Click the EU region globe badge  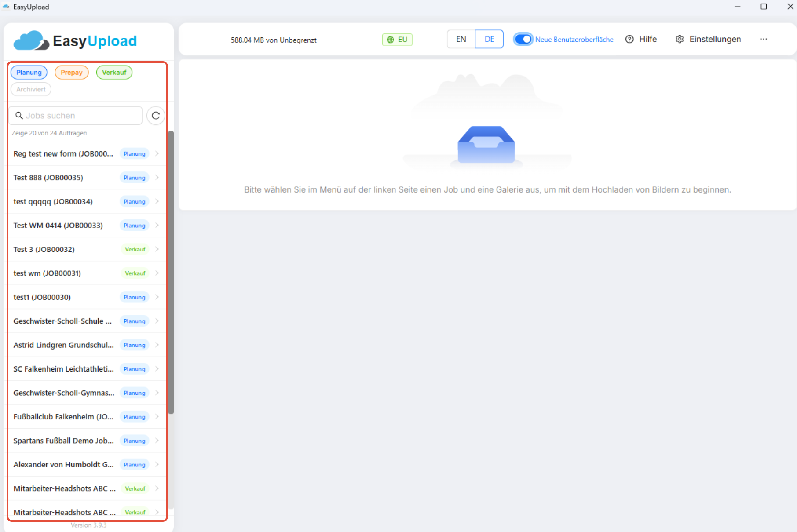pyautogui.click(x=397, y=40)
